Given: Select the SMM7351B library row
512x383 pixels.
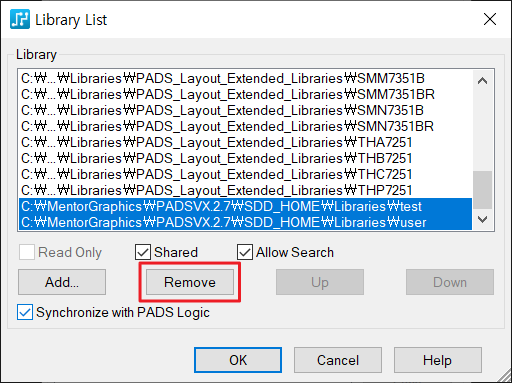Looking at the screenshot, I should (245, 78).
